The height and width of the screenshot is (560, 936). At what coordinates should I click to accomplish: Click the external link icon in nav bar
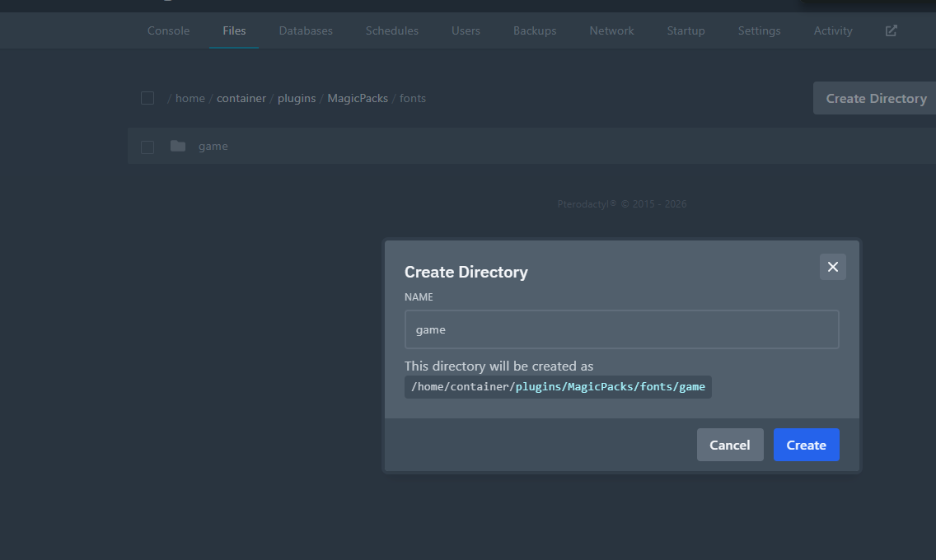891,30
